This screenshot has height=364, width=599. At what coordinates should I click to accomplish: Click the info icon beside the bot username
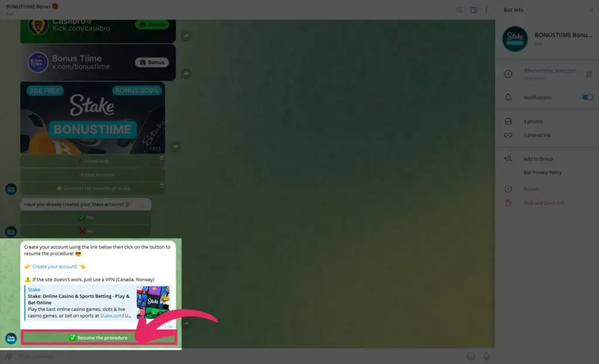click(508, 74)
